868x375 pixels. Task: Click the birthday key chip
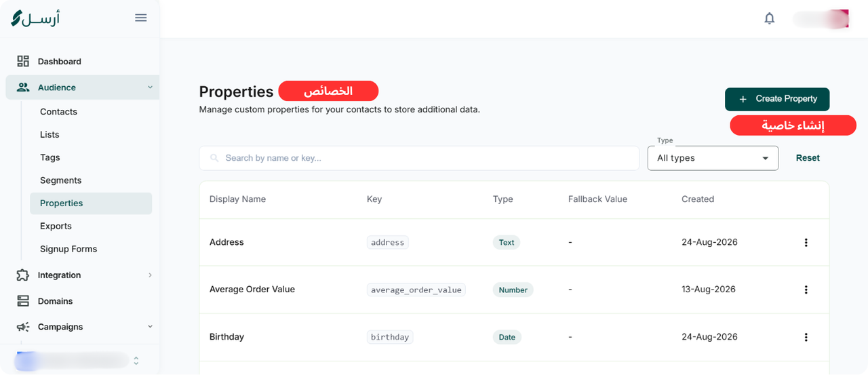pyautogui.click(x=390, y=337)
